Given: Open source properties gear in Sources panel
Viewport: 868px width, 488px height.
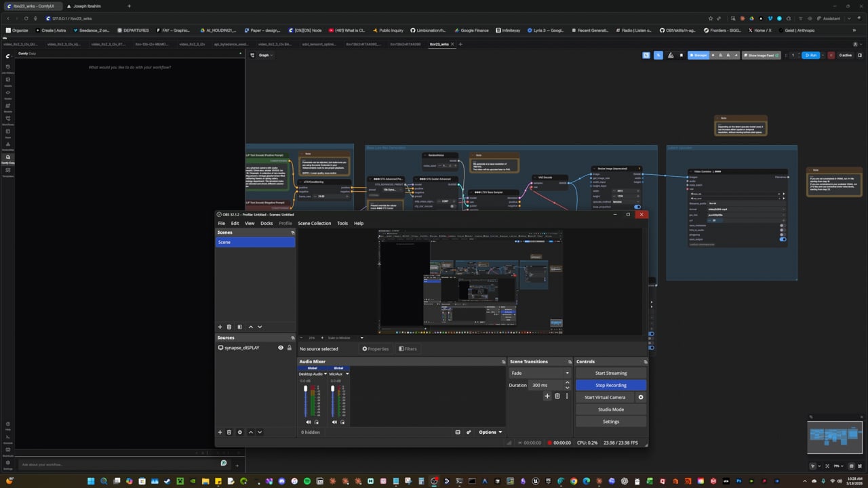Looking at the screenshot, I should 239,432.
